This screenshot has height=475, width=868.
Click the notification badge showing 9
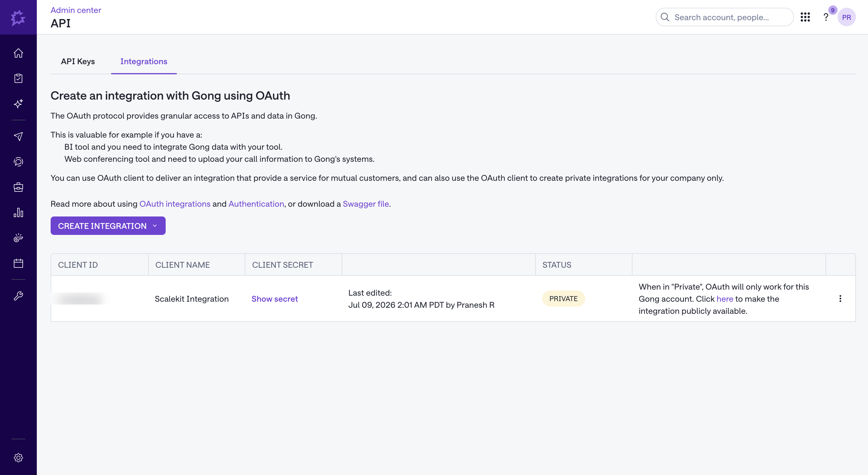(833, 10)
